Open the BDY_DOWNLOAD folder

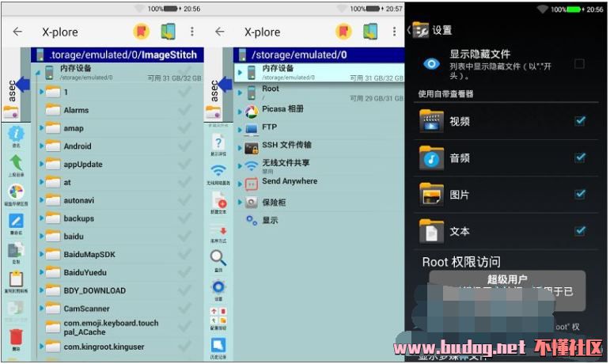tap(118, 290)
